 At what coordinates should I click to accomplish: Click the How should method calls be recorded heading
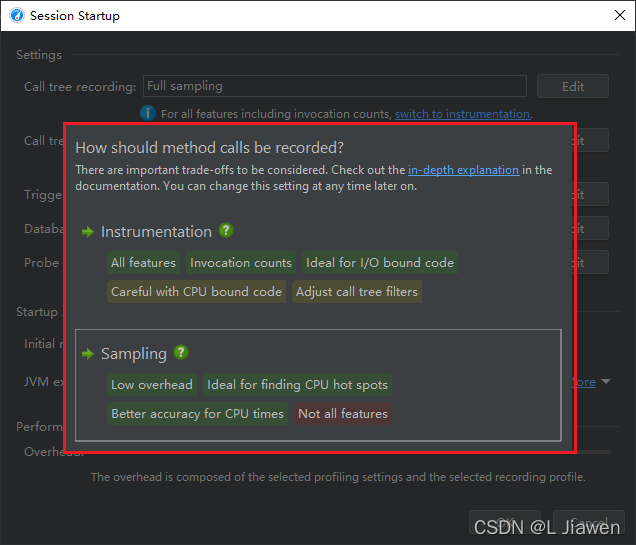click(x=209, y=148)
